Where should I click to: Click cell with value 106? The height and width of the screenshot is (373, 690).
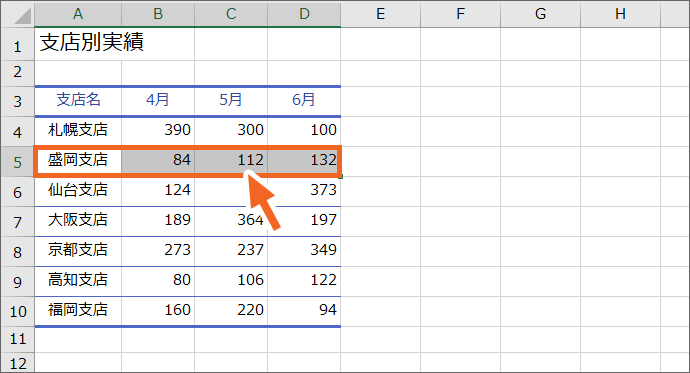231,281
